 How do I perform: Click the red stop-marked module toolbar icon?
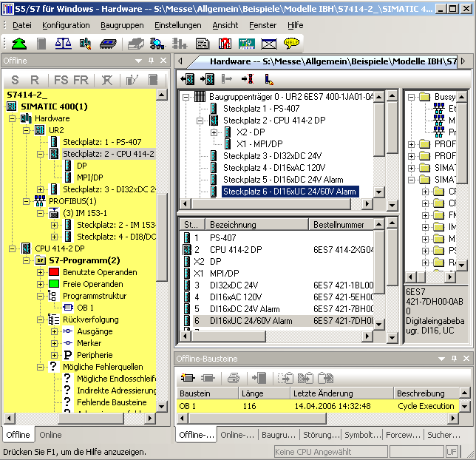(225, 44)
